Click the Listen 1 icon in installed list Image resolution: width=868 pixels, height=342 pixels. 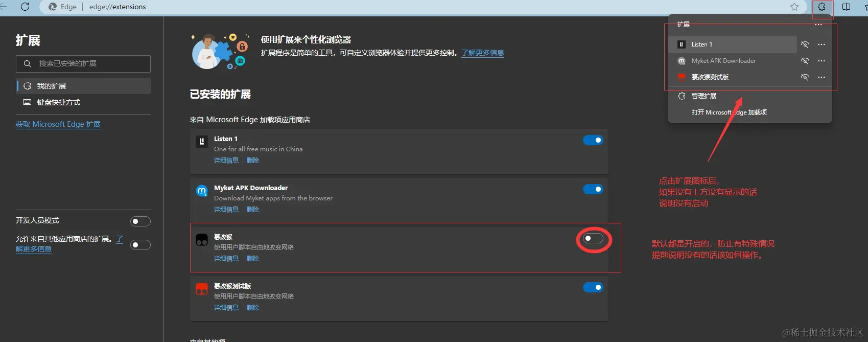click(x=202, y=141)
